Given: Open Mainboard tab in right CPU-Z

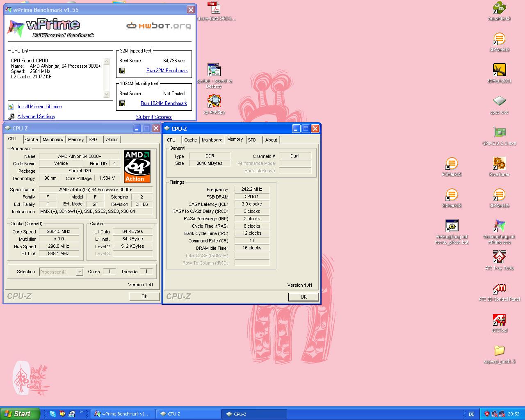Looking at the screenshot, I should pos(212,140).
